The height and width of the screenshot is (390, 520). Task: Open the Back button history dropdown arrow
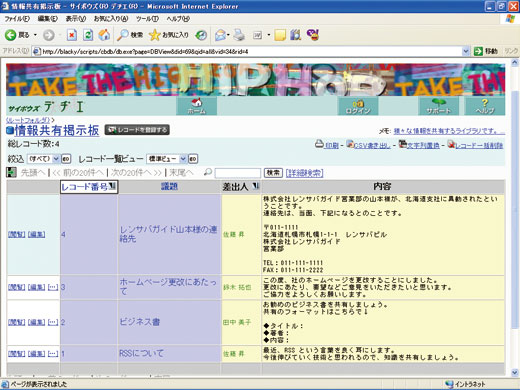pyautogui.click(x=35, y=35)
